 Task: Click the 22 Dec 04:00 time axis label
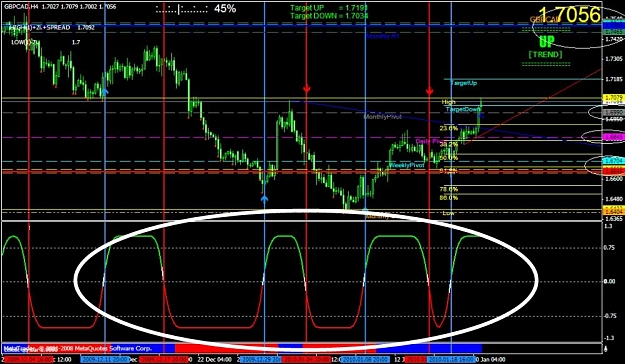[x=214, y=360]
